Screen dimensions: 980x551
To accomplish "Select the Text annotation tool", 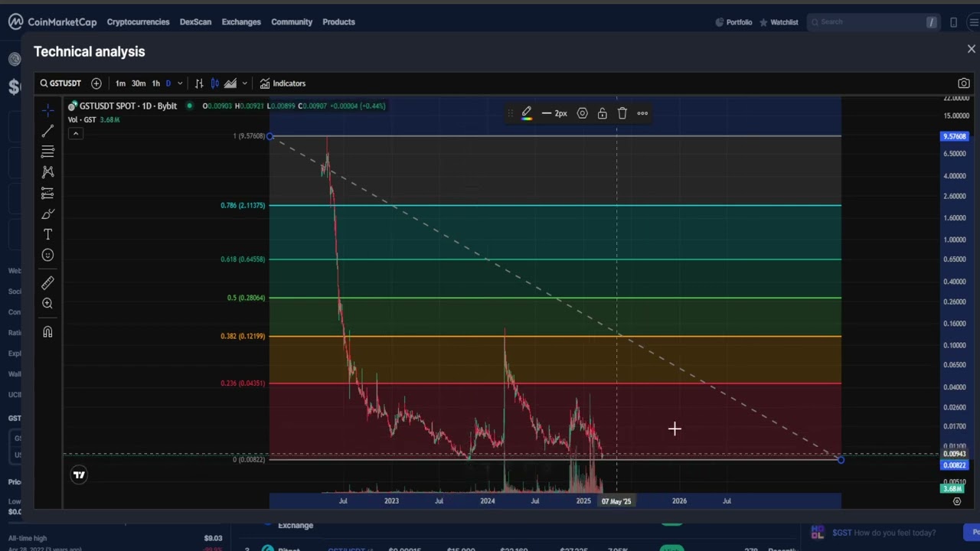I will pos(47,234).
